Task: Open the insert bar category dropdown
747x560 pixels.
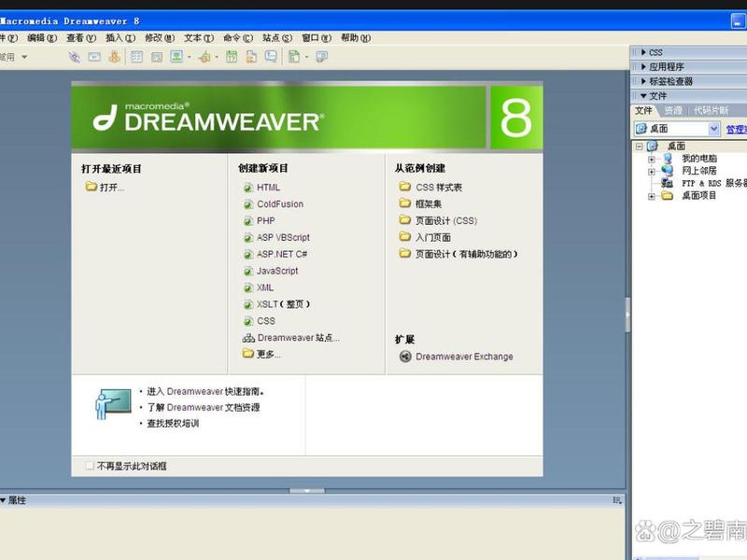Action: [x=24, y=57]
